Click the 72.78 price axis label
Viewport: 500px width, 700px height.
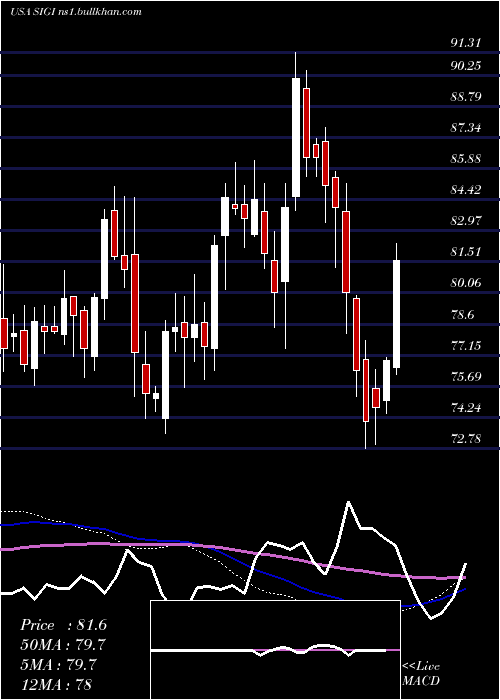(x=466, y=438)
